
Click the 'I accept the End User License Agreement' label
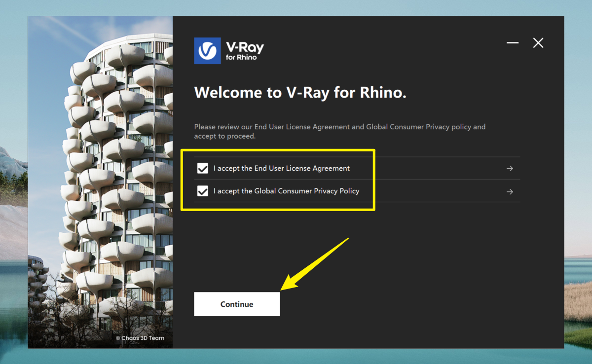(x=281, y=169)
